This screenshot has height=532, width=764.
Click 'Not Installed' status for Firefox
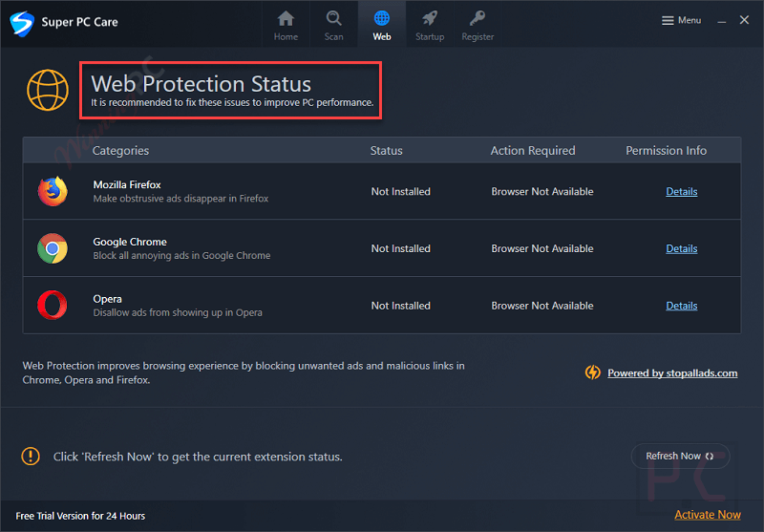[x=401, y=191]
